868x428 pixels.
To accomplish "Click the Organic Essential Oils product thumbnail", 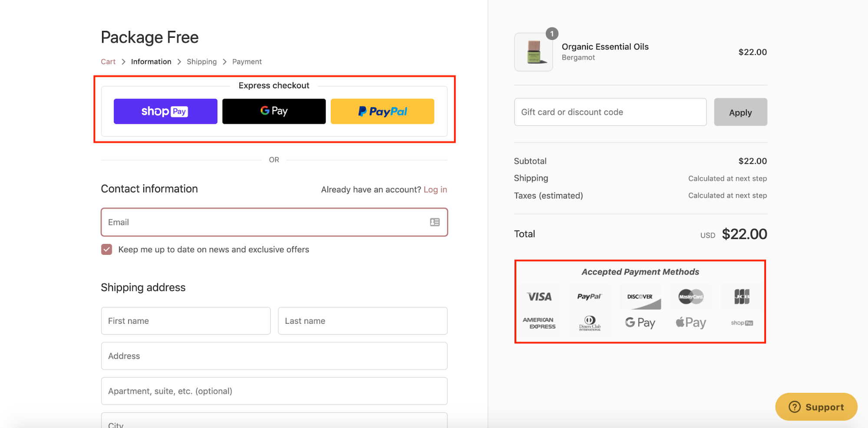I will 533,52.
